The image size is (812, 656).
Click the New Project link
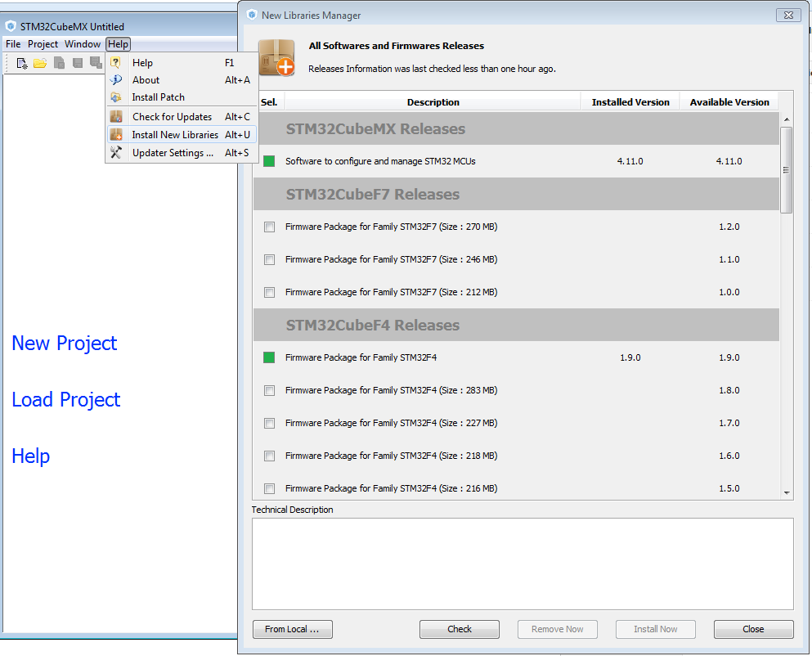click(65, 343)
